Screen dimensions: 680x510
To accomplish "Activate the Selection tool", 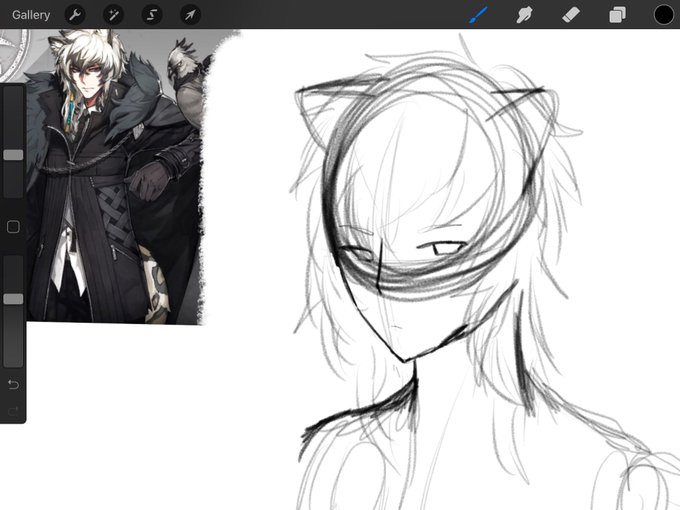I will pos(152,15).
